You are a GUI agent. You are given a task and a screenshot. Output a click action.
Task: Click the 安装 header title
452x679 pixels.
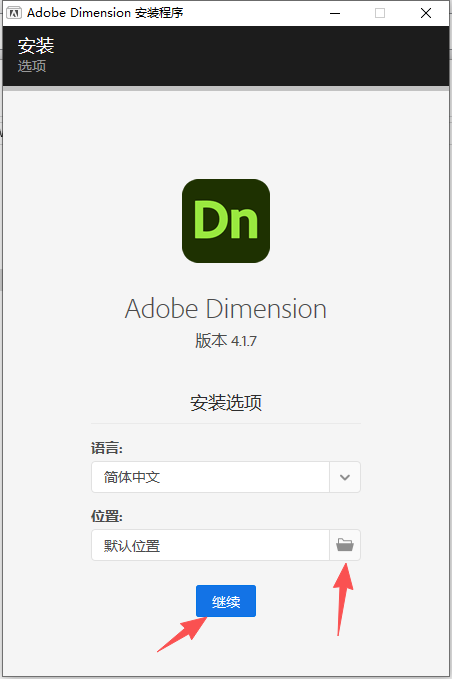tap(36, 45)
